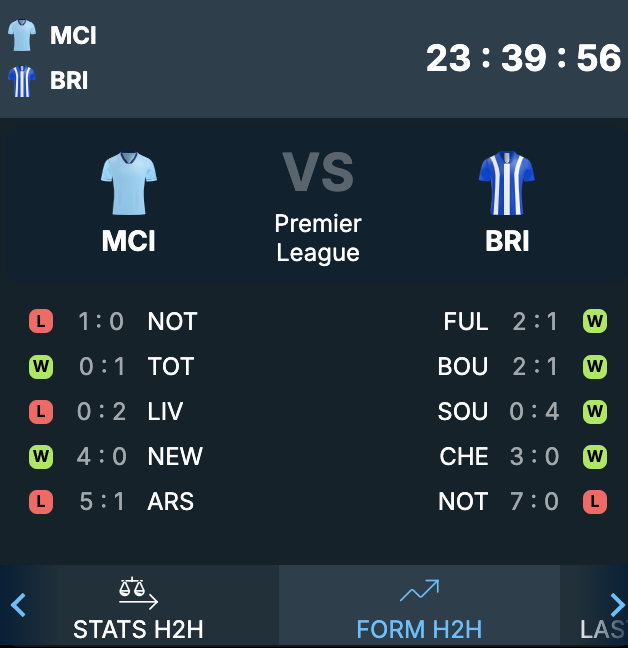This screenshot has width=628, height=648.
Task: Open the FORM H2H tab
Action: pos(419,606)
